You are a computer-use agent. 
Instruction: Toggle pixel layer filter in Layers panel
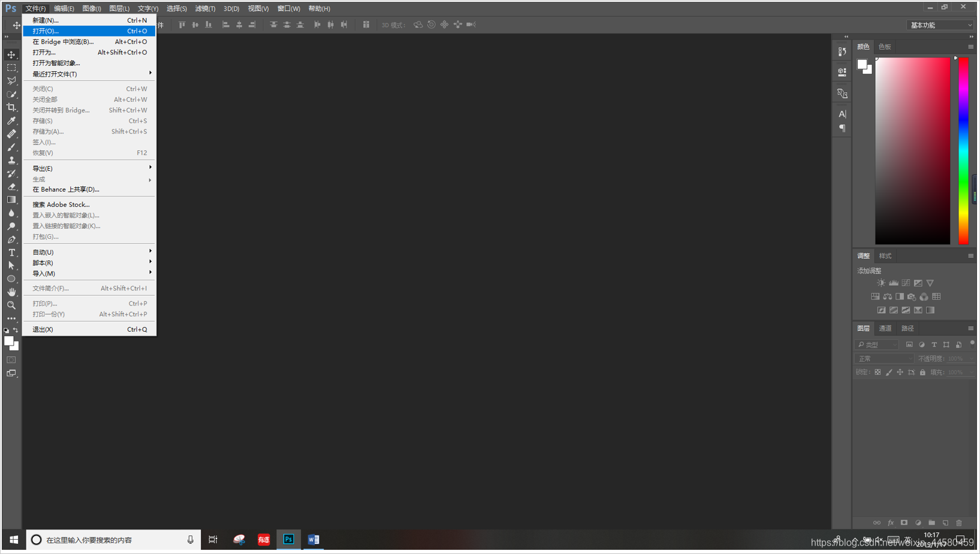tap(909, 344)
